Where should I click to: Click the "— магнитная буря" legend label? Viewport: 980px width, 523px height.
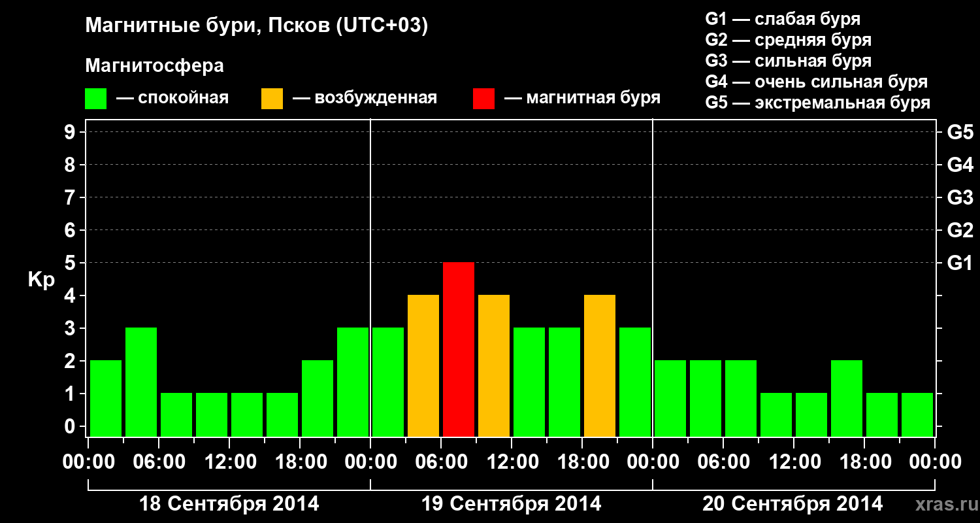click(x=582, y=99)
